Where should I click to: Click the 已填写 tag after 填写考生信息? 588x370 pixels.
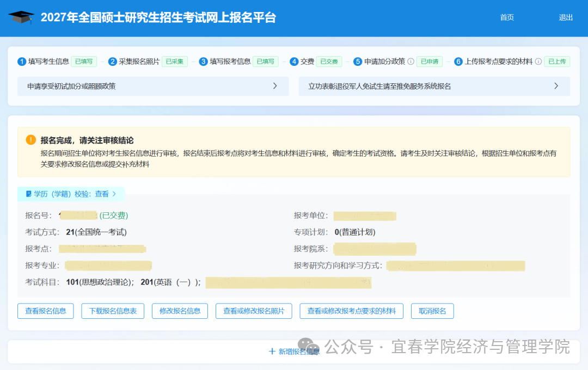pos(84,61)
